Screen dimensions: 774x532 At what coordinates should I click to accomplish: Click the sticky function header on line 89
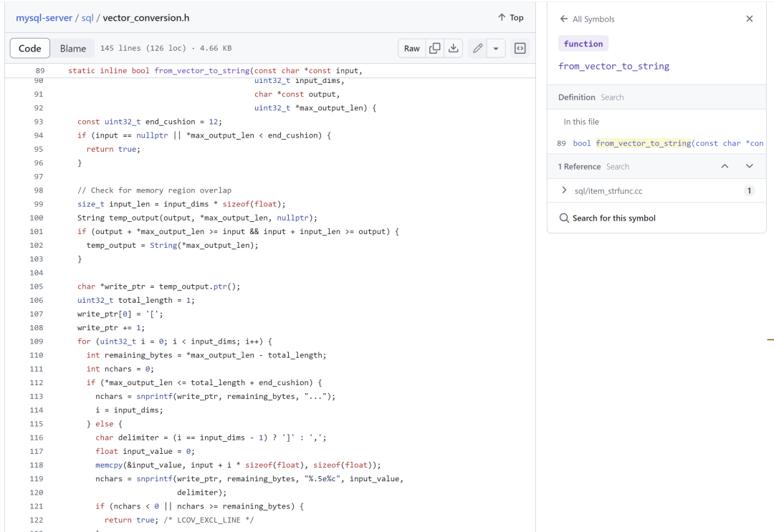coord(270,70)
